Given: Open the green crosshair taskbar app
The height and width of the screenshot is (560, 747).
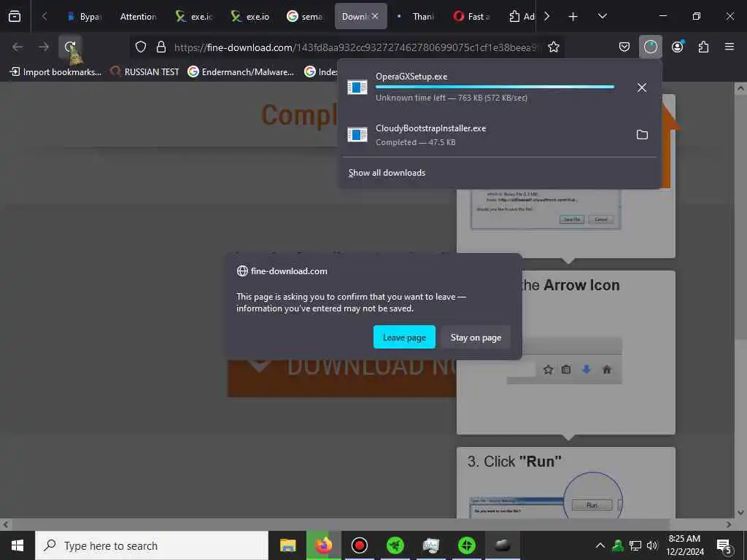Looking at the screenshot, I should [466, 545].
